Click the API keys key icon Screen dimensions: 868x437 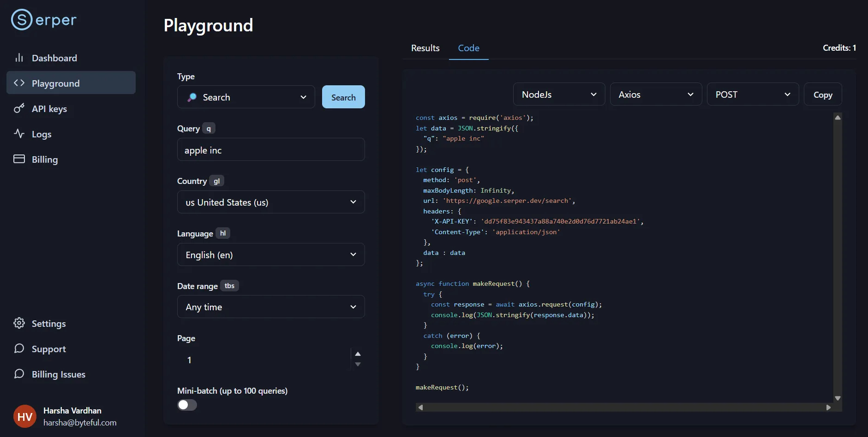[x=19, y=108]
